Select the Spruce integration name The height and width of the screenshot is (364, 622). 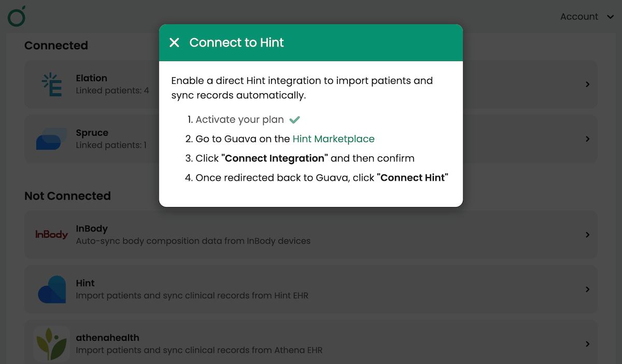(92, 133)
